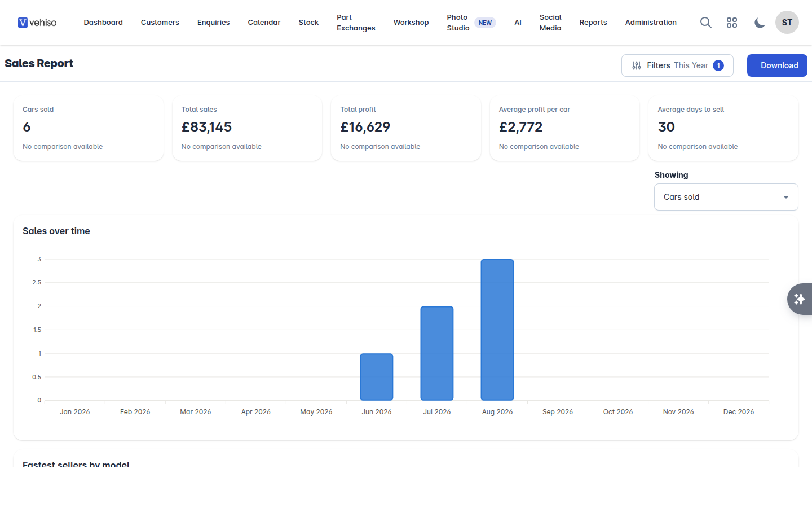The width and height of the screenshot is (812, 508).
Task: Open the Administration menu
Action: (651, 23)
